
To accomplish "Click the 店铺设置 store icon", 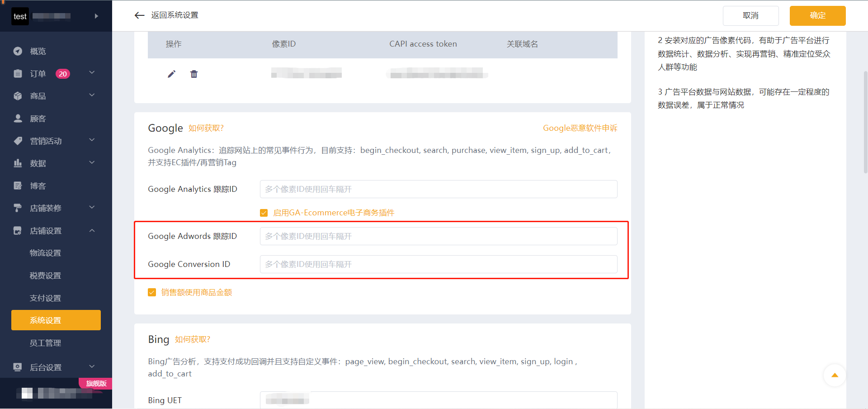I will (18, 231).
